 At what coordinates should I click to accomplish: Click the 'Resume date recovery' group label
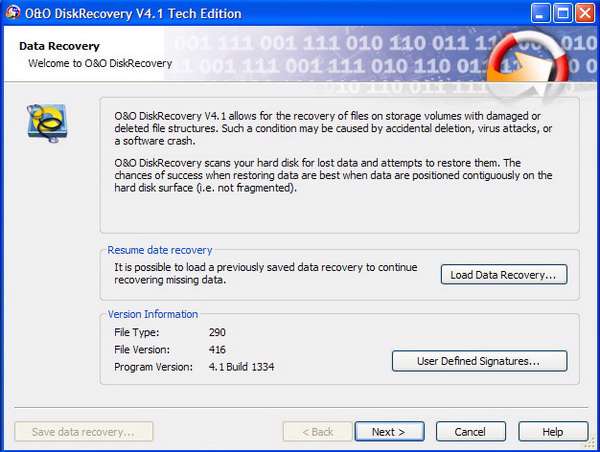pos(160,250)
